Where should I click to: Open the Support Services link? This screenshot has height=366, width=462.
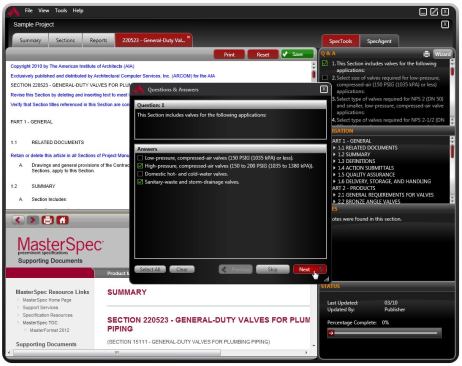[40, 307]
